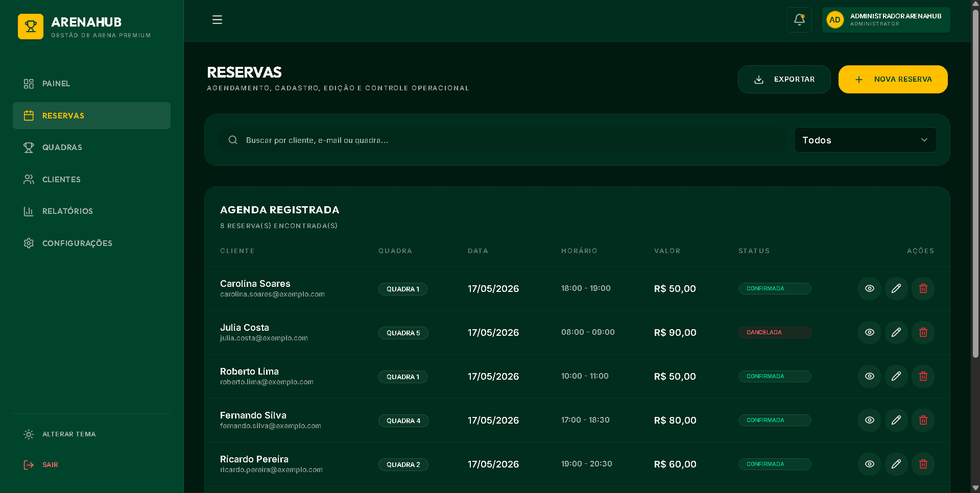
Task: Open Relatórios in sidebar
Action: (91, 211)
